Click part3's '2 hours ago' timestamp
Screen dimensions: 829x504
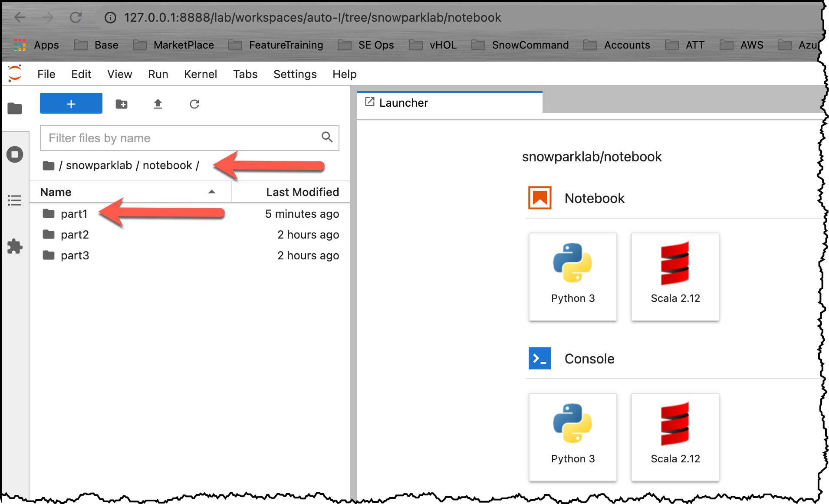308,255
